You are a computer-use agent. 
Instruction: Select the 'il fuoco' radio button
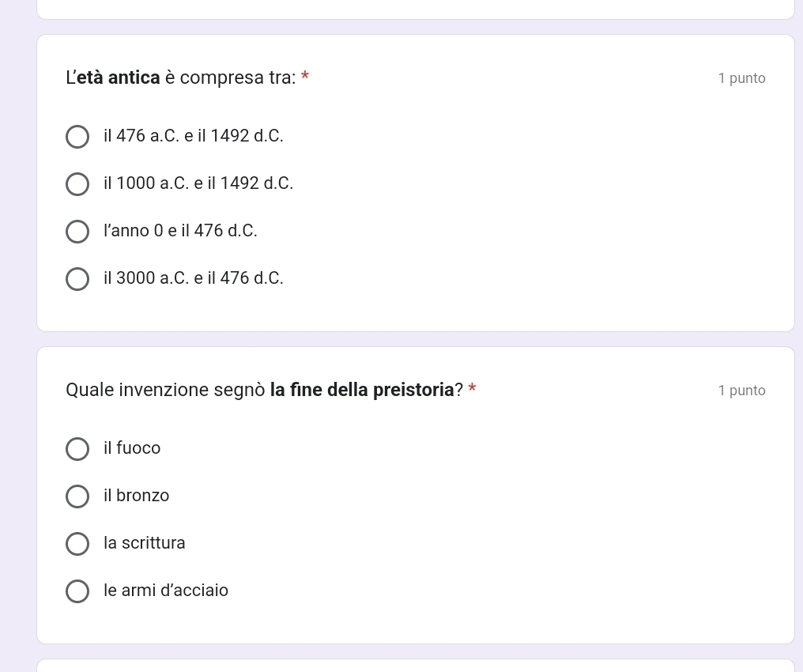(77, 449)
